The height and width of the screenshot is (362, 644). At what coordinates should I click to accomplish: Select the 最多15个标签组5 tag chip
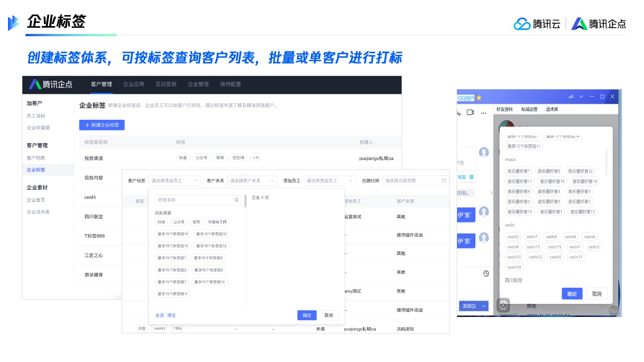[209, 270]
